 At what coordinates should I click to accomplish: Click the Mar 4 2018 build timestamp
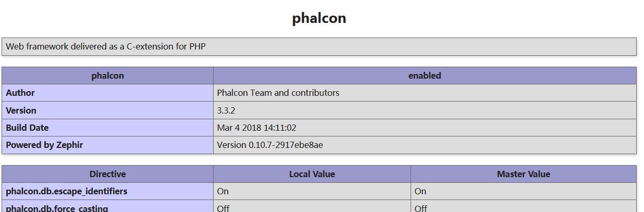tap(256, 128)
